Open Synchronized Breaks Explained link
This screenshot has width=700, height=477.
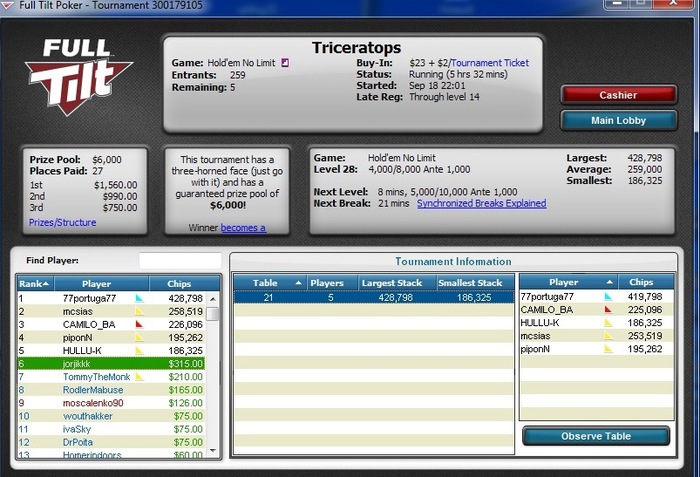click(481, 203)
